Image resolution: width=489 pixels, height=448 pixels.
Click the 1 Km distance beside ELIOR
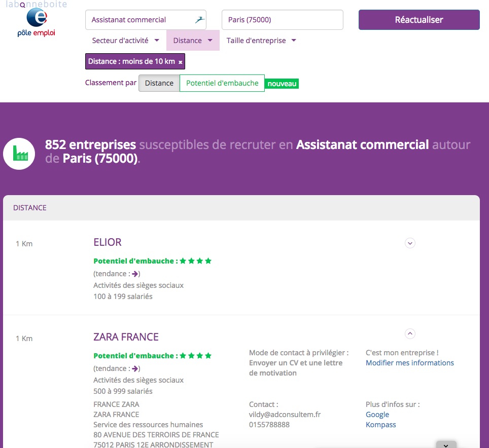click(x=24, y=244)
